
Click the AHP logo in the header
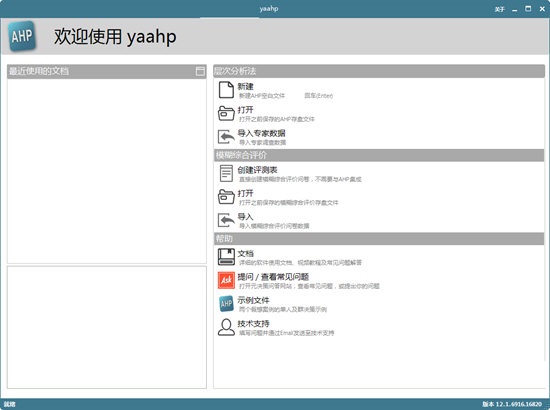click(22, 36)
